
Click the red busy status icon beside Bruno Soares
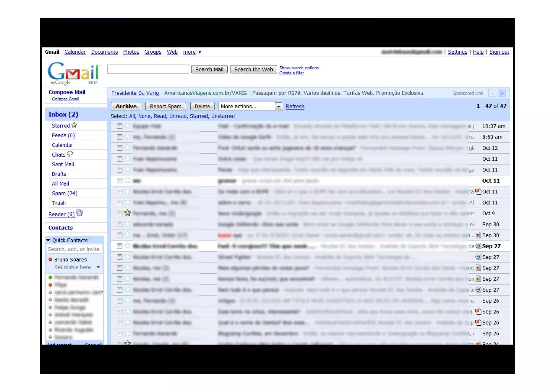coord(50,259)
